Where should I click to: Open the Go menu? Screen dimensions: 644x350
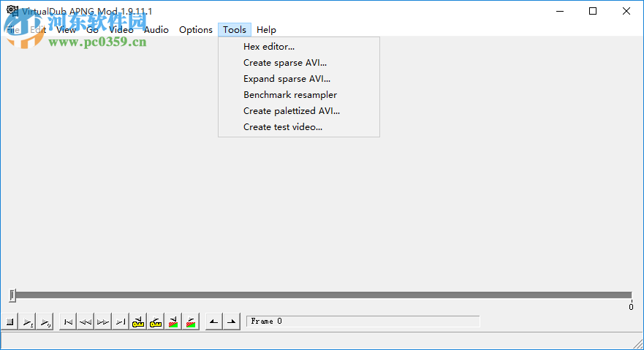click(x=92, y=29)
